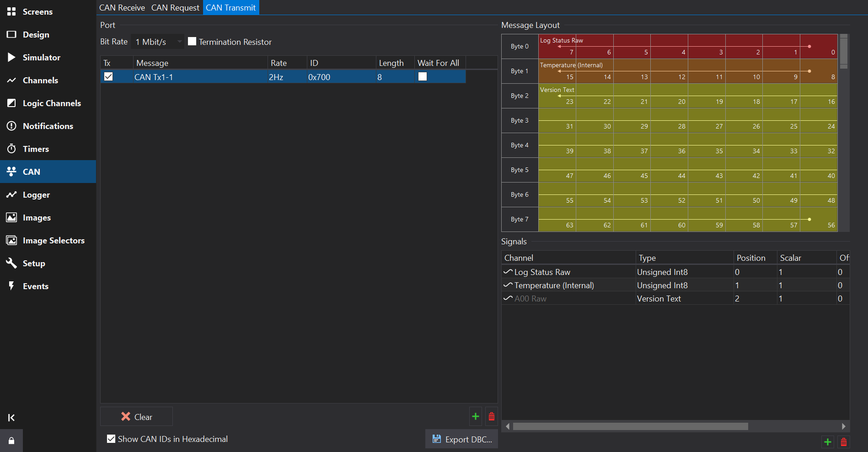Image resolution: width=868 pixels, height=452 pixels.
Task: Click the Signals horizontal scrollbar thumb
Action: (x=630, y=426)
